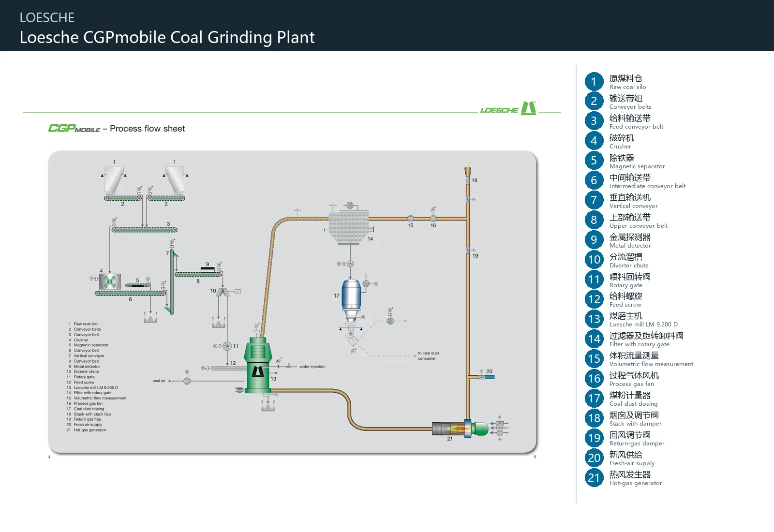Select 'Return-gas damper' legend text
Viewport: 774px width, 532px height.
[x=637, y=443]
